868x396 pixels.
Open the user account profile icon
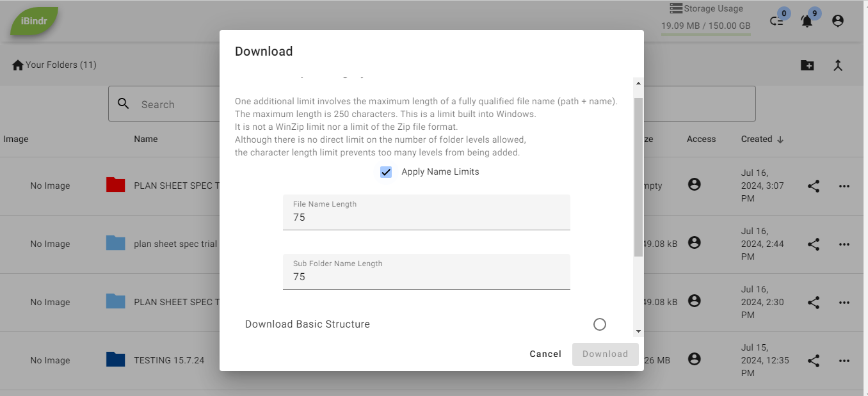tap(837, 21)
